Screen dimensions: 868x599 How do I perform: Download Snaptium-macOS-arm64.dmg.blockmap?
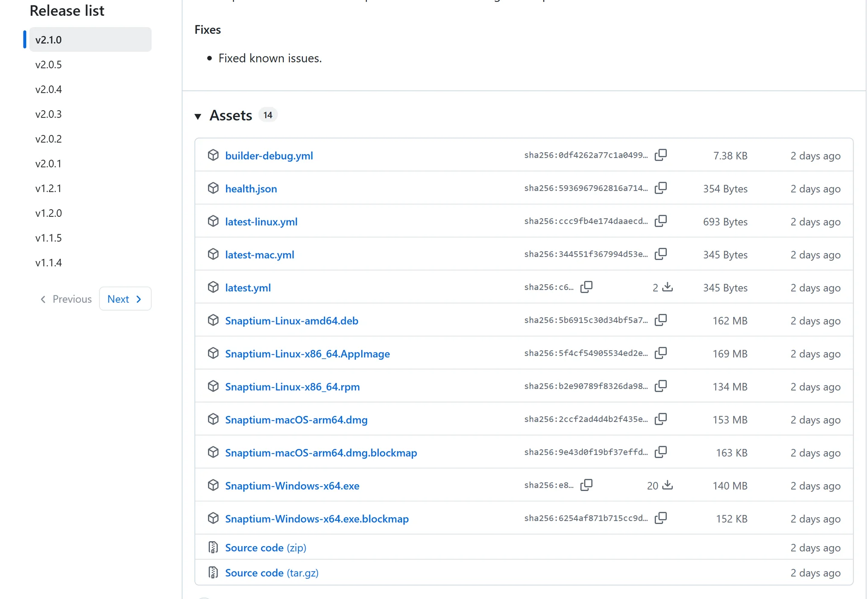(321, 452)
